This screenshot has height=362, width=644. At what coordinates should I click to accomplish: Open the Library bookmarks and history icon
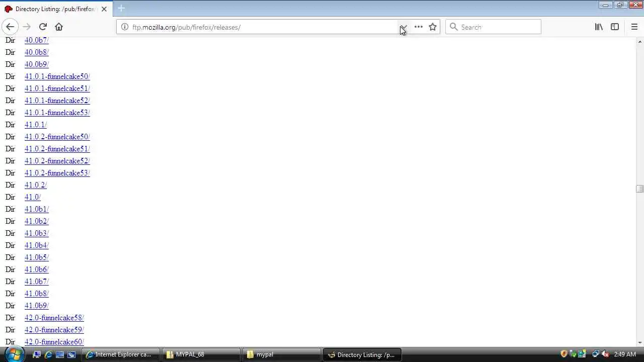[x=599, y=27]
